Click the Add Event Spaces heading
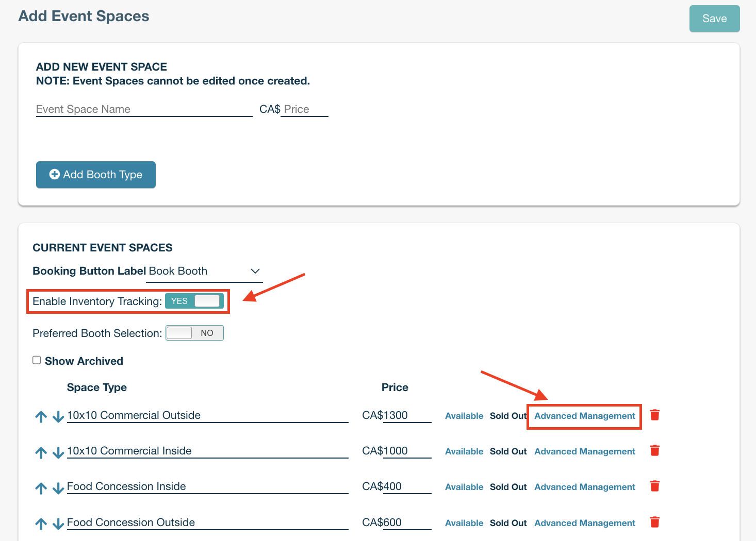The image size is (756, 541). click(x=84, y=16)
